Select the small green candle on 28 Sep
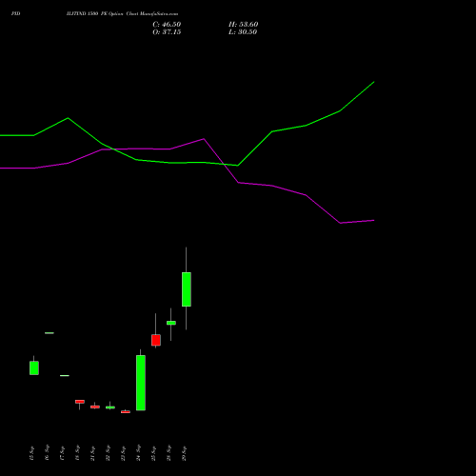Image resolution: width=476 pixels, height=476 pixels. pyautogui.click(x=171, y=323)
